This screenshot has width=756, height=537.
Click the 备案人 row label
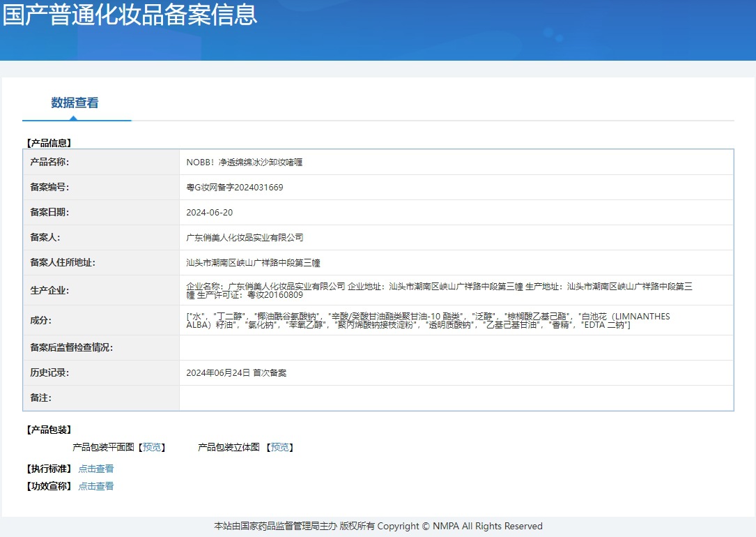click(x=45, y=237)
